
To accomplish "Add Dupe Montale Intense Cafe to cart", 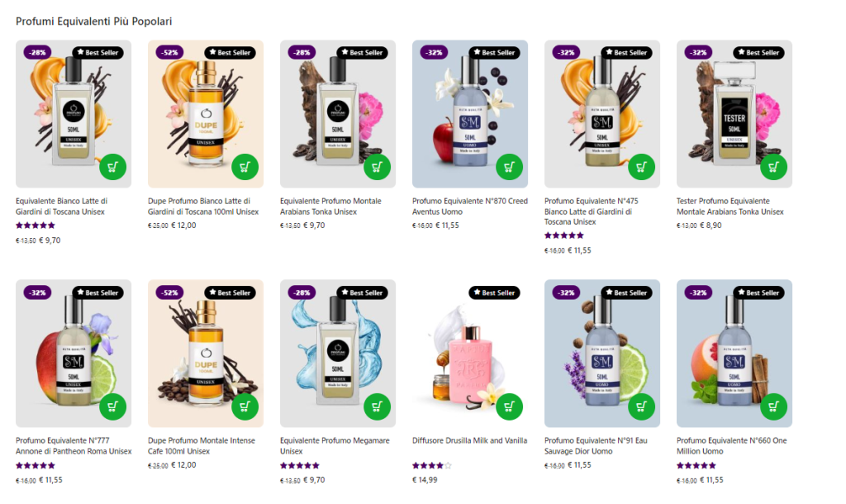I will point(245,407).
